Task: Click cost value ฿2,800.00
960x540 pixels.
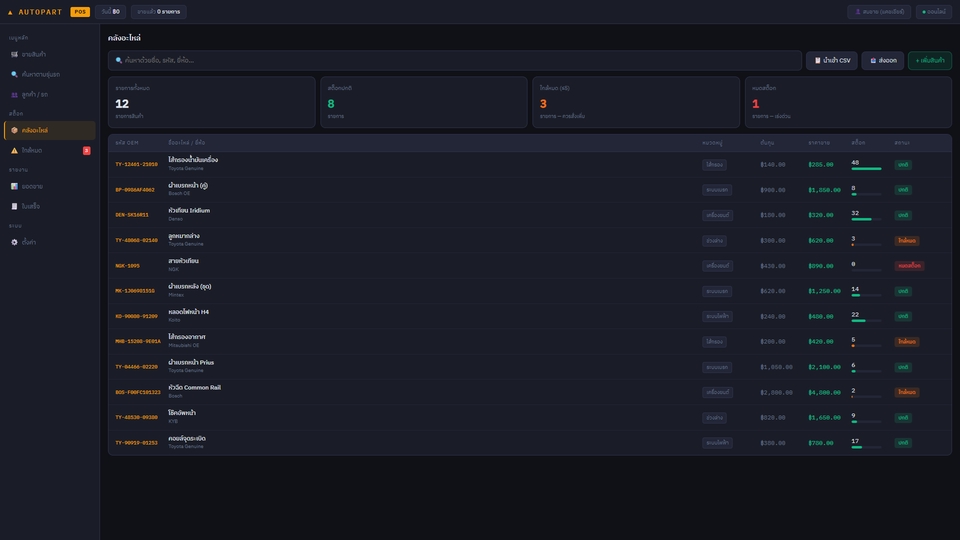Action: pos(776,392)
